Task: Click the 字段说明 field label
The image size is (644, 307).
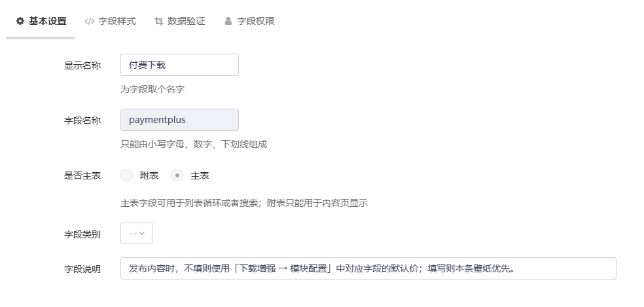Action: coord(82,268)
